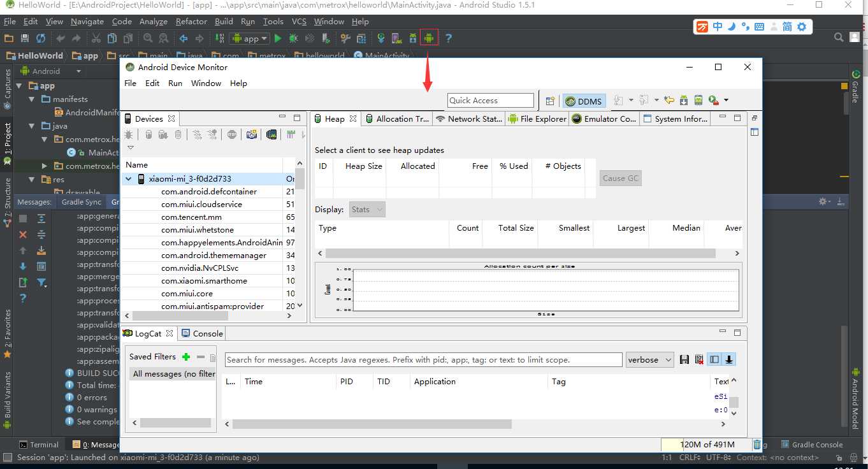Screen dimensions: 868x469
Task: Toggle display of saved filters view
Action: coord(714,359)
